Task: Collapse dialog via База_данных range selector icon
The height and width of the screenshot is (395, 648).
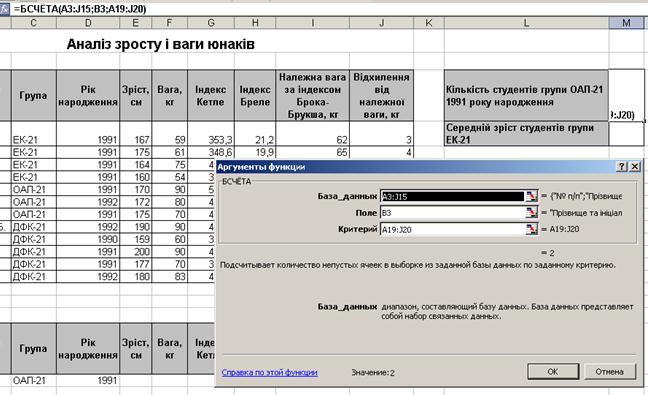Action: 531,196
